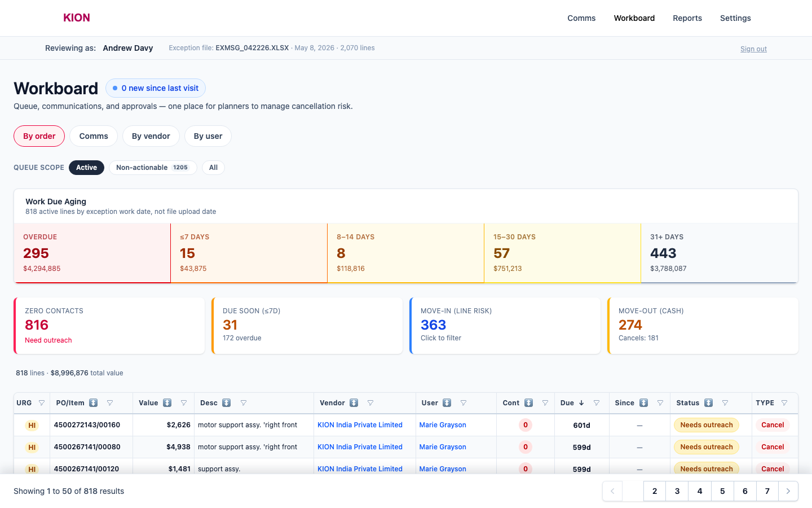Sort by Since column
Image resolution: width=812 pixels, height=508 pixels.
click(x=644, y=403)
